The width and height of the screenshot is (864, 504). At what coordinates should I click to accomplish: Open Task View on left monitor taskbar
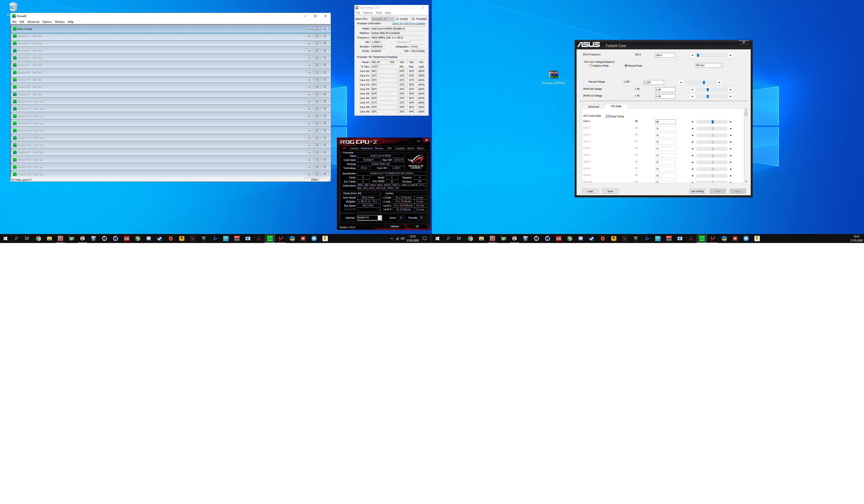click(x=27, y=239)
